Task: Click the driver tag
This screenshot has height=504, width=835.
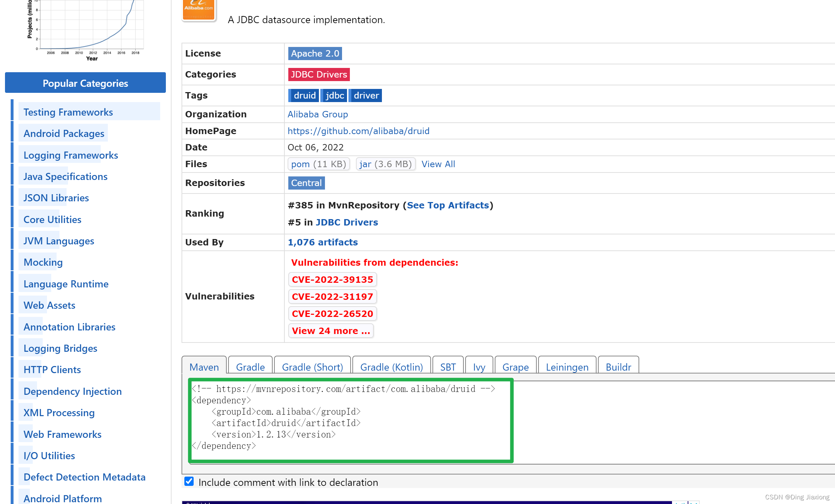Action: click(x=365, y=95)
